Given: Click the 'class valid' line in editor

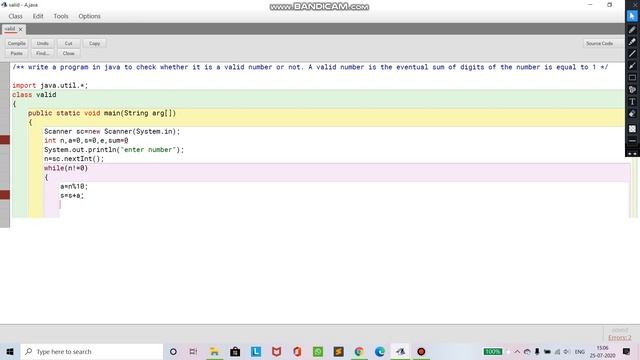Looking at the screenshot, I should point(34,95).
